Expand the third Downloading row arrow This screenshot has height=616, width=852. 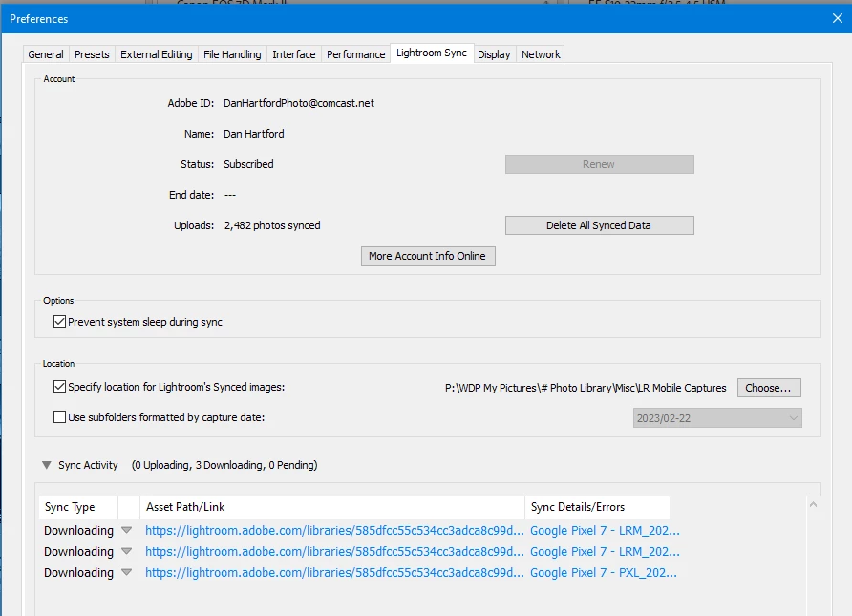pyautogui.click(x=127, y=572)
